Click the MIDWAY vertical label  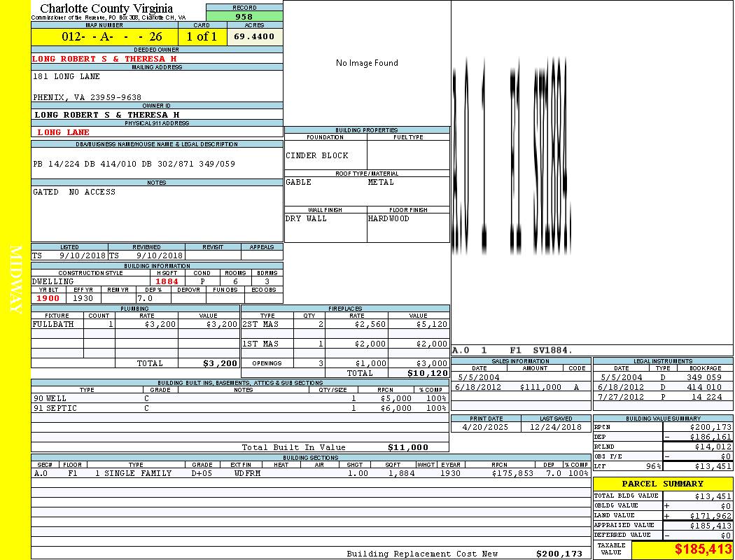pos(15,279)
